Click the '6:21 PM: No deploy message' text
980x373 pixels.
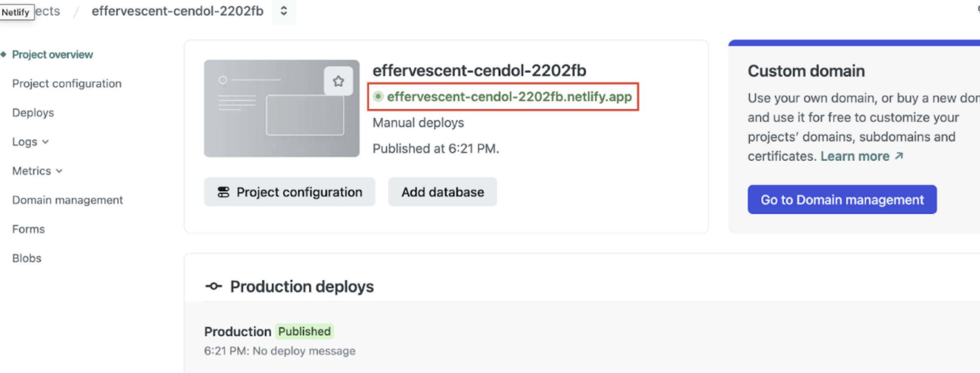pos(280,351)
